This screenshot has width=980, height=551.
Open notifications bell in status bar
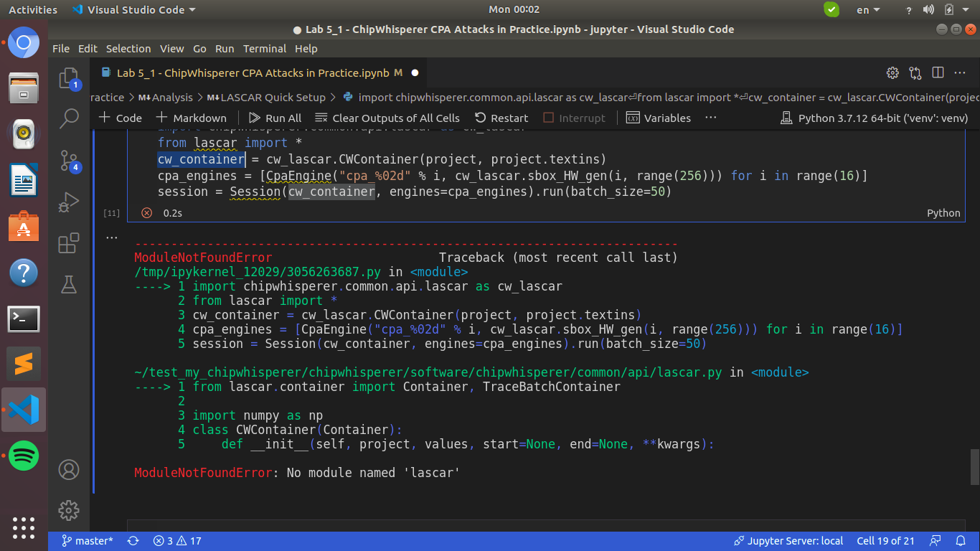961,541
